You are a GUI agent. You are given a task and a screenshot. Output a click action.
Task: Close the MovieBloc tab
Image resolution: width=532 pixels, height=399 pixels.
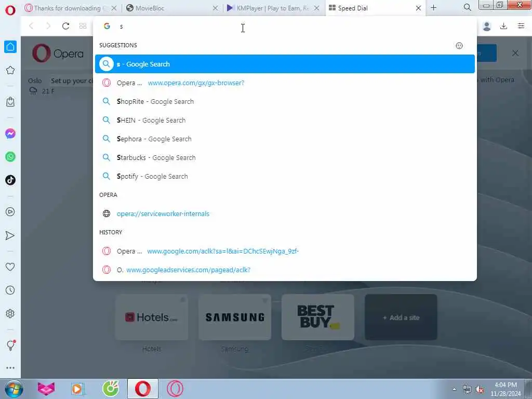click(215, 8)
